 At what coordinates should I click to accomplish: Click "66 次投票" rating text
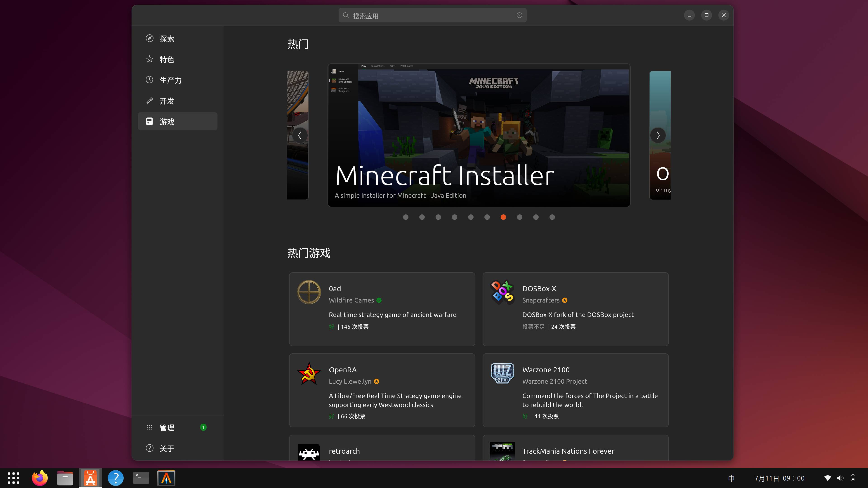pyautogui.click(x=353, y=416)
